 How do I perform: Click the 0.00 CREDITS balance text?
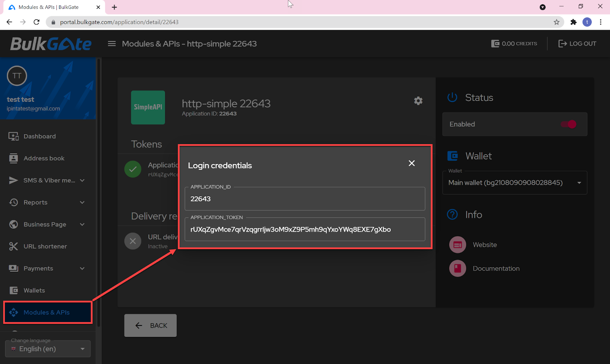pos(519,43)
